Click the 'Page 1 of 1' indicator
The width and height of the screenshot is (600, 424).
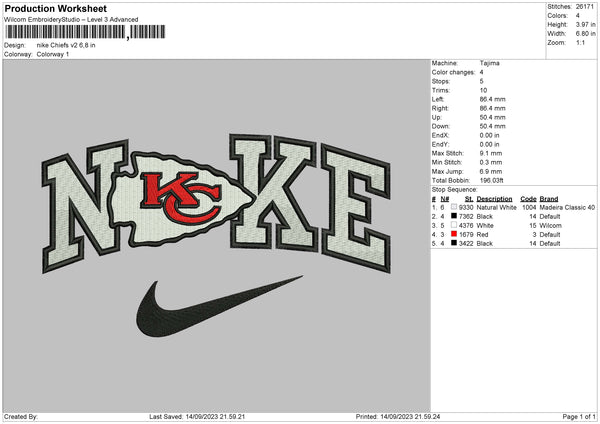tap(579, 416)
